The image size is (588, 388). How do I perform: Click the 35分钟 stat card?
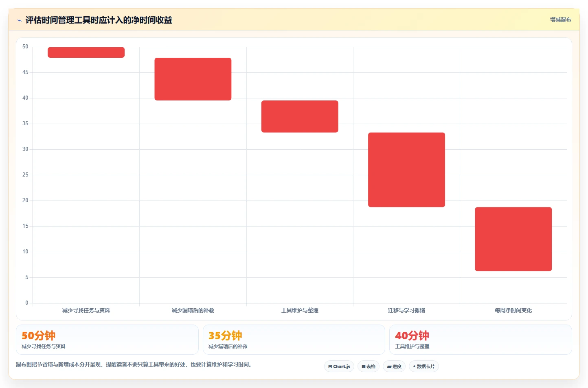[x=294, y=340]
